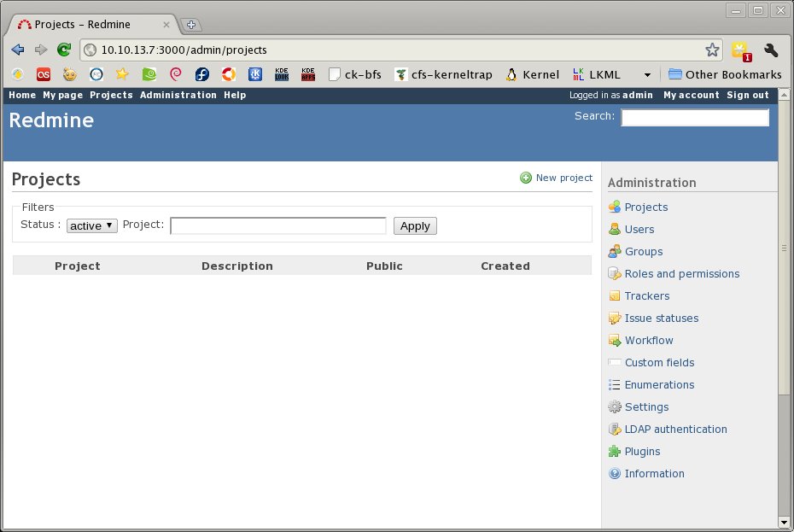Image resolution: width=794 pixels, height=532 pixels.
Task: Open My account link
Action: tap(692, 96)
